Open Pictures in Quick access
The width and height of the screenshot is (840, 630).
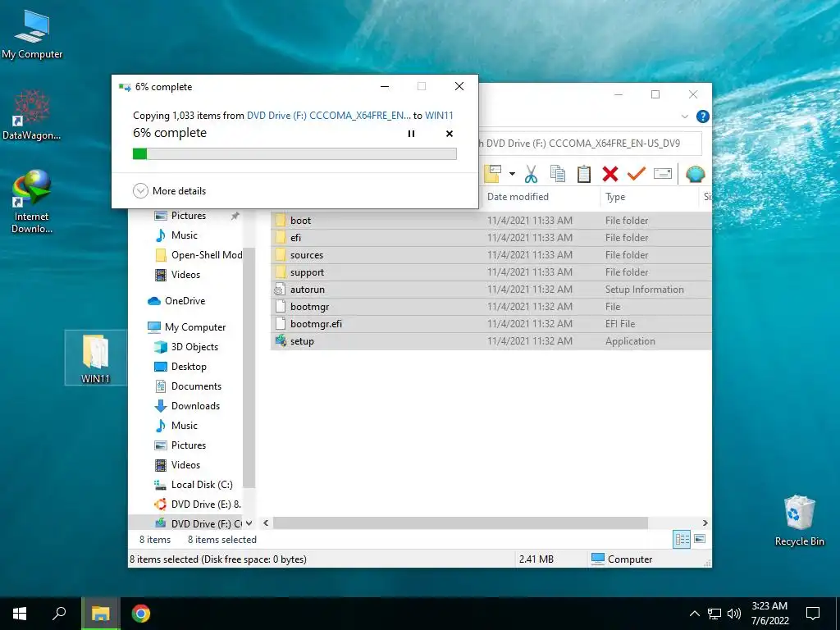coord(180,216)
